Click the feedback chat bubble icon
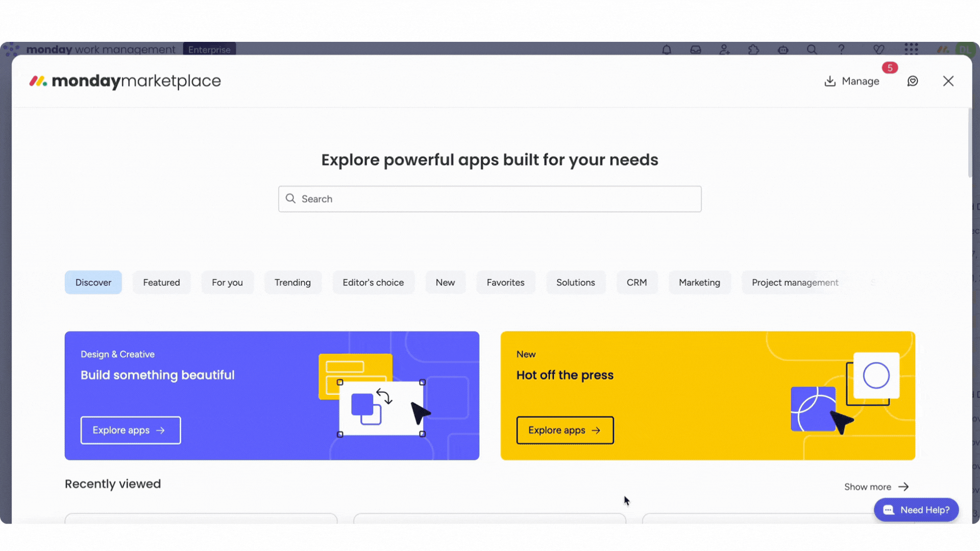 (x=913, y=81)
